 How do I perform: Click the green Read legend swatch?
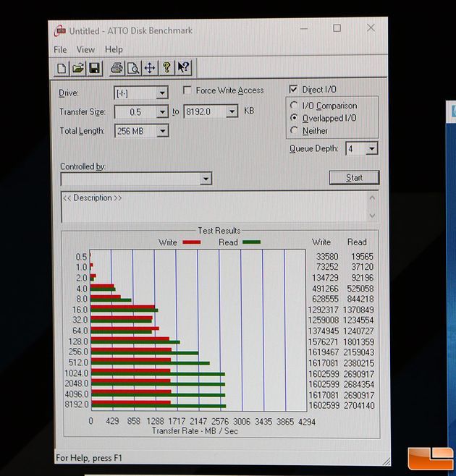pos(252,242)
